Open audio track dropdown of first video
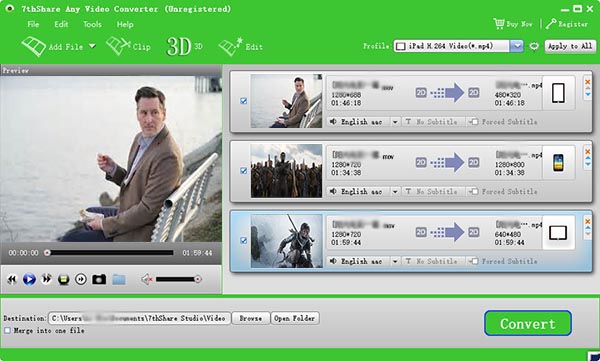Image resolution: width=600 pixels, height=361 pixels. (x=395, y=122)
